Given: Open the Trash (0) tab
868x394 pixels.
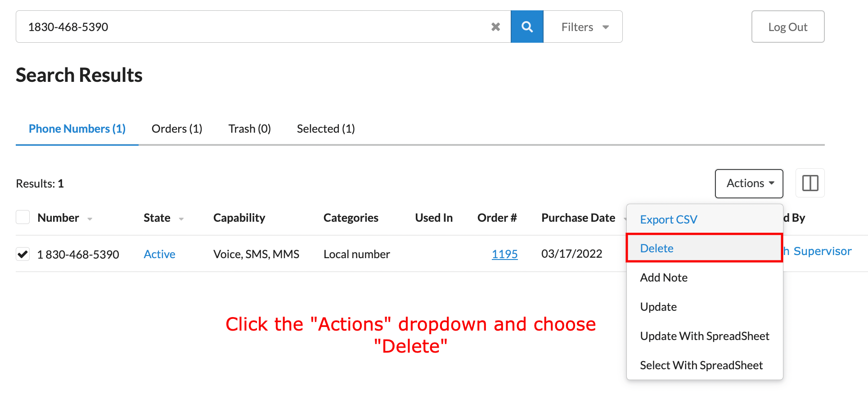Looking at the screenshot, I should click(x=249, y=129).
